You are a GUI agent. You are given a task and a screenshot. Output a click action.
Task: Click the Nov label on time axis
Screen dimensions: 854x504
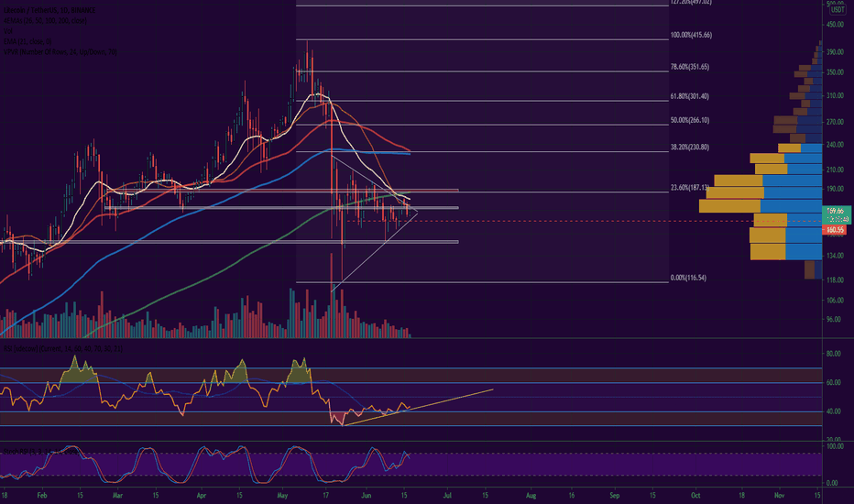780,496
